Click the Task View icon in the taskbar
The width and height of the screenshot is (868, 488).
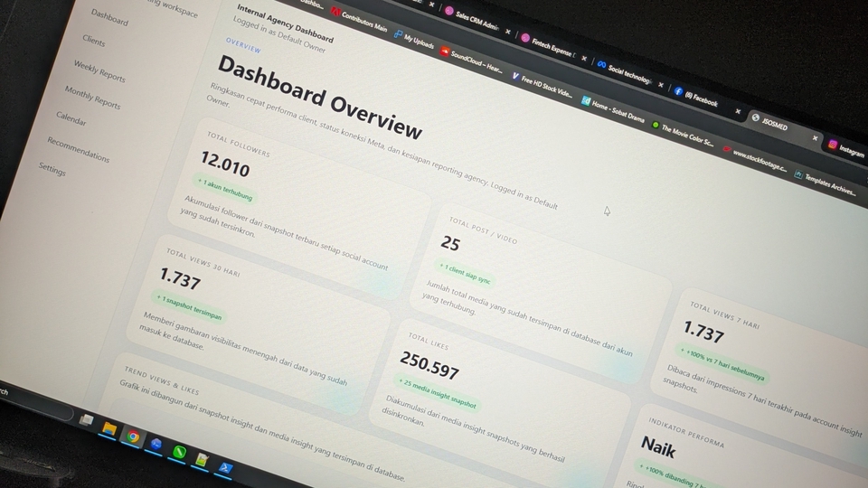(x=87, y=420)
